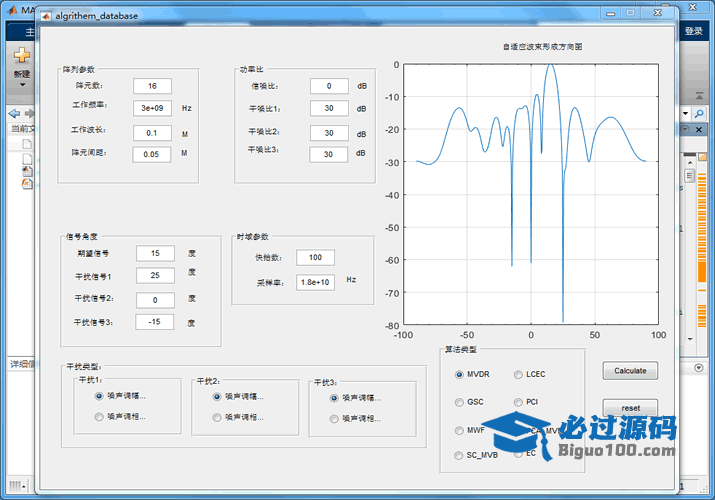Open the dropdown arrow left of search icon

pyautogui.click(x=685, y=113)
